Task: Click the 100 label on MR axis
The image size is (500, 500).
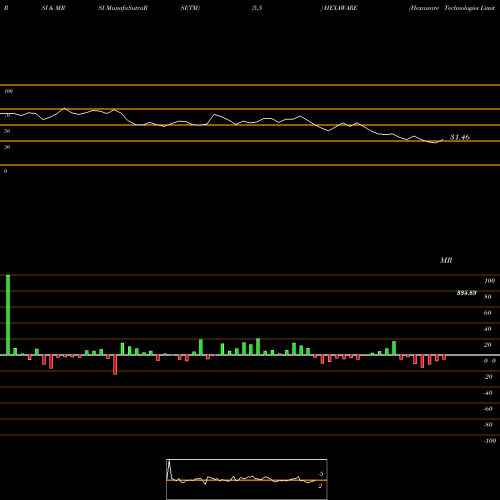Action: click(x=489, y=281)
